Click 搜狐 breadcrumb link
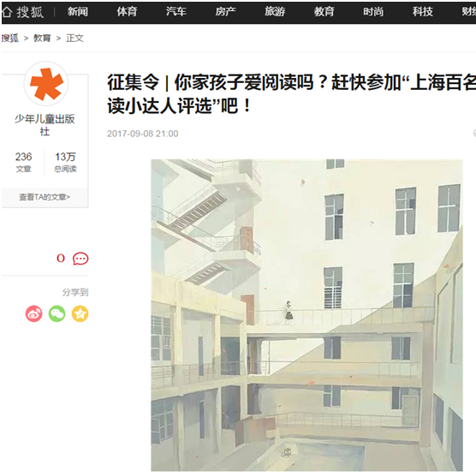The width and height of the screenshot is (476, 472). click(x=9, y=39)
